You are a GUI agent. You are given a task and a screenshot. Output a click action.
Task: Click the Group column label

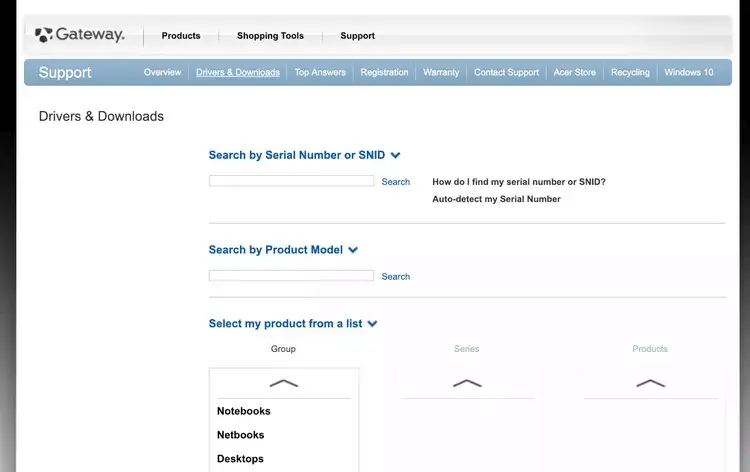[283, 349]
